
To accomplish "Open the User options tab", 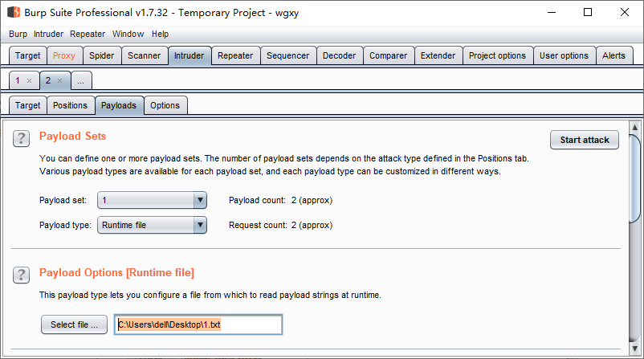I will tap(564, 55).
